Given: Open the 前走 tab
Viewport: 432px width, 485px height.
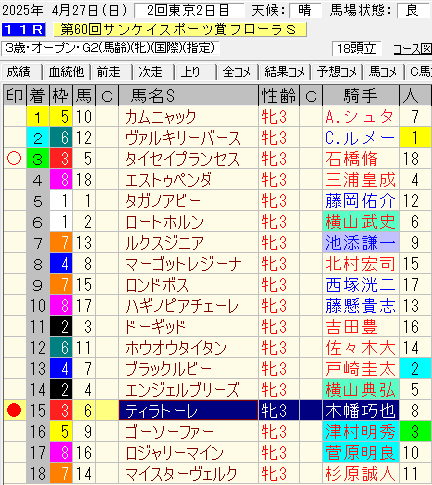Looking at the screenshot, I should tap(109, 72).
